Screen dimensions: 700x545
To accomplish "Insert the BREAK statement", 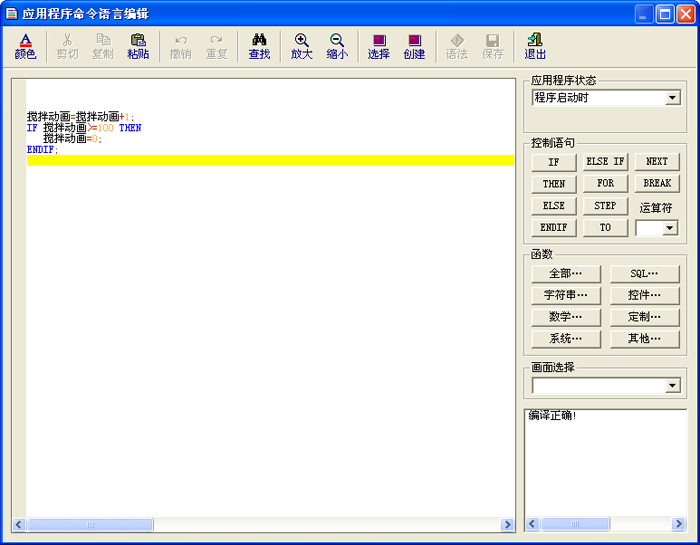I will [x=657, y=184].
